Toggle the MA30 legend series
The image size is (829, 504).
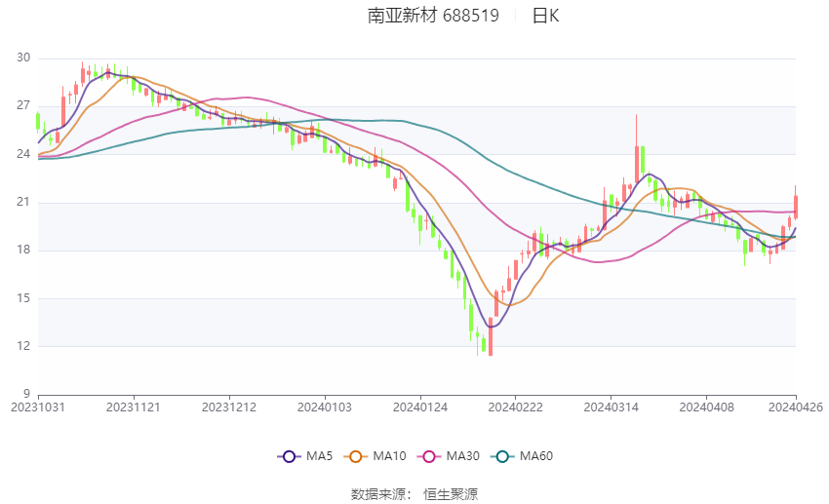pyautogui.click(x=449, y=456)
